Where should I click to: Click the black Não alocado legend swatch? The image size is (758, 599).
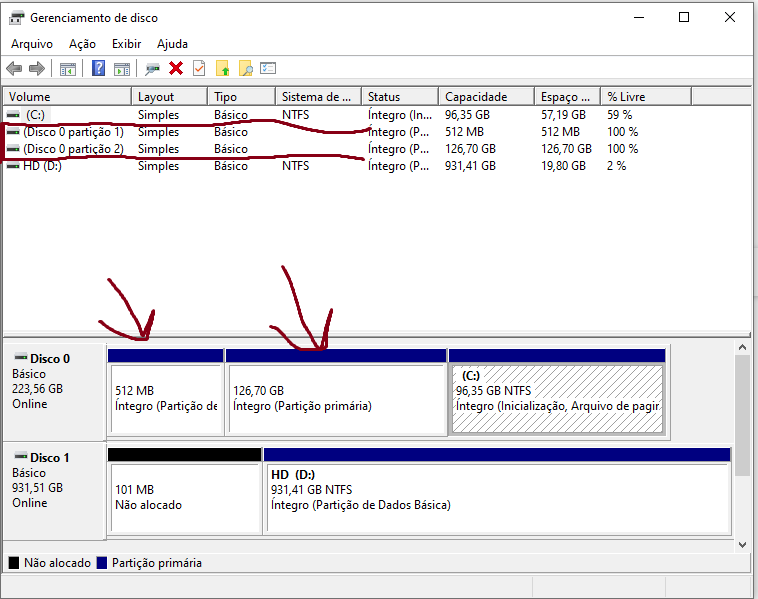click(14, 563)
